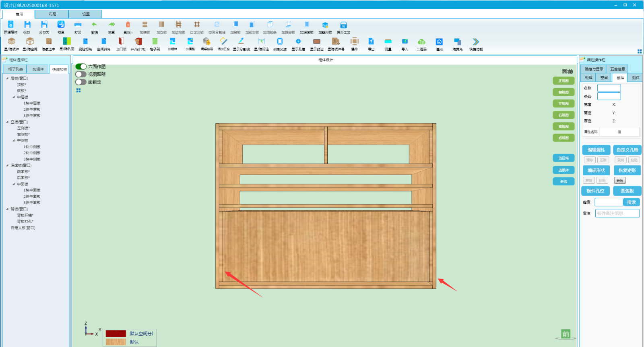This screenshot has height=347, width=644.
Task: Redo with the 恢复 arrow icon
Action: point(111,25)
